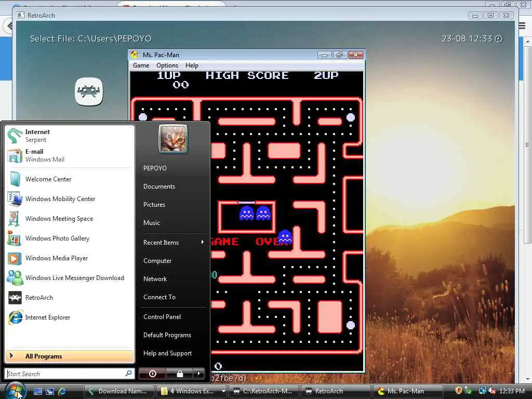Viewport: 532px width, 399px height.
Task: Expand All Programs list
Action: 70,356
